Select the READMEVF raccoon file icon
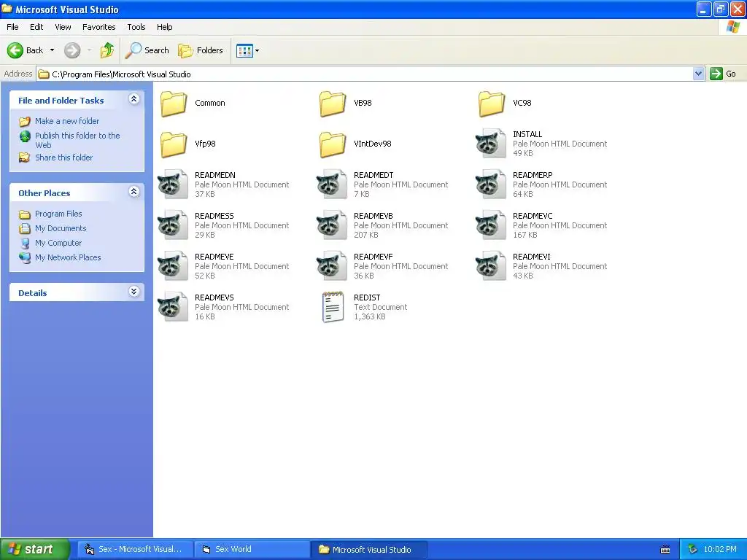747x560 pixels. click(x=332, y=266)
